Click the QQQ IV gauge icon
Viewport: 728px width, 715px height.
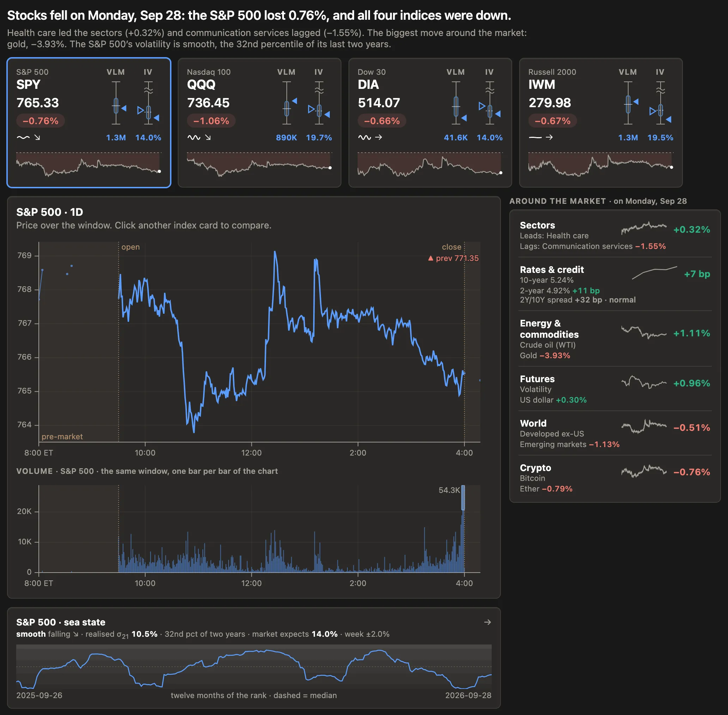319,103
